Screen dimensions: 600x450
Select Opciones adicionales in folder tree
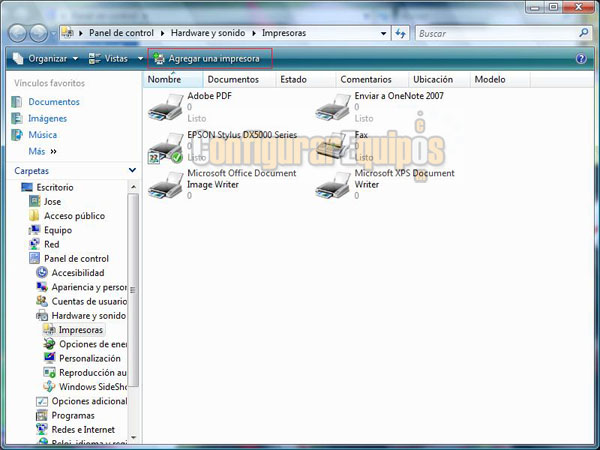click(89, 401)
